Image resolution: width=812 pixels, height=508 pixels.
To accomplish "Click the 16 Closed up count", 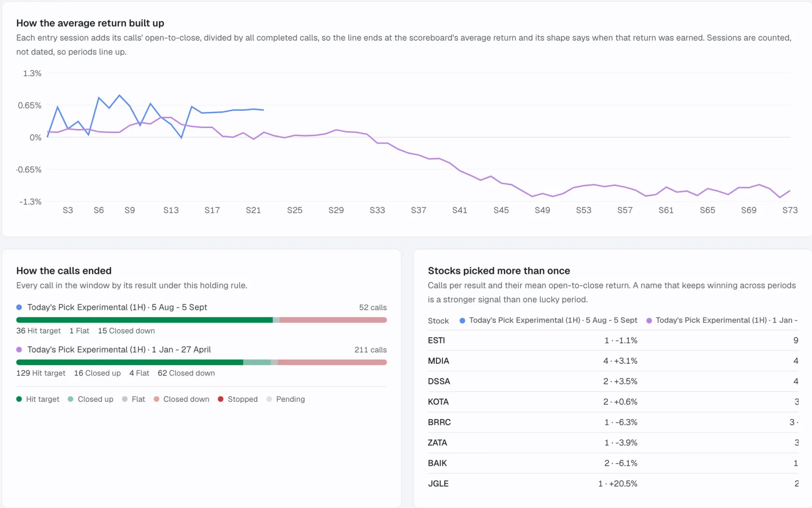I will pyautogui.click(x=97, y=373).
